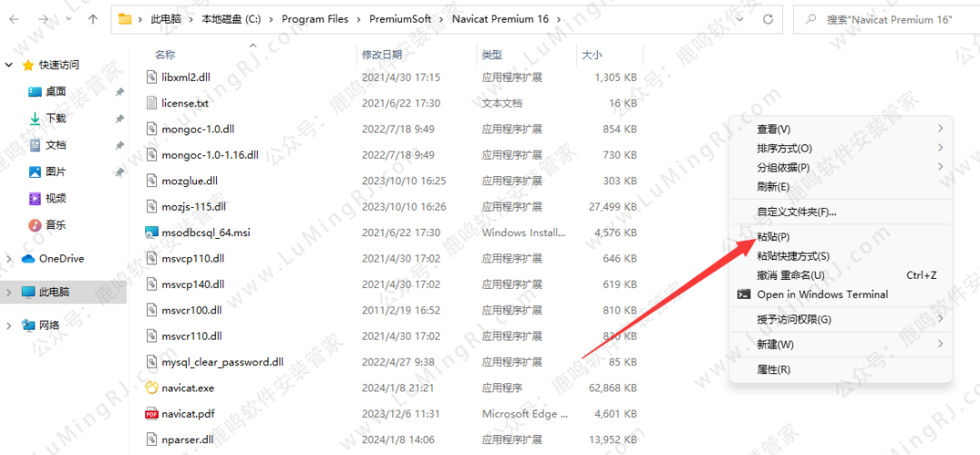980x455 pixels.
Task: Unpin 下载 using its pin icon
Action: point(120,119)
